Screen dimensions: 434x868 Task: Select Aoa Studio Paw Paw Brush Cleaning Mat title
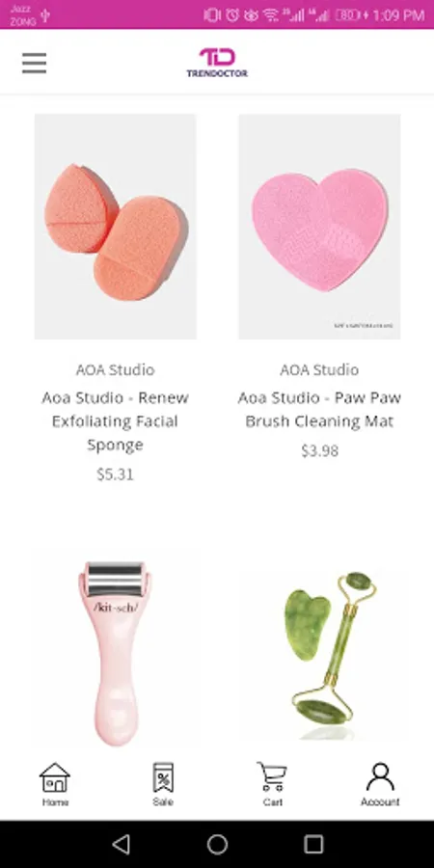tap(319, 410)
